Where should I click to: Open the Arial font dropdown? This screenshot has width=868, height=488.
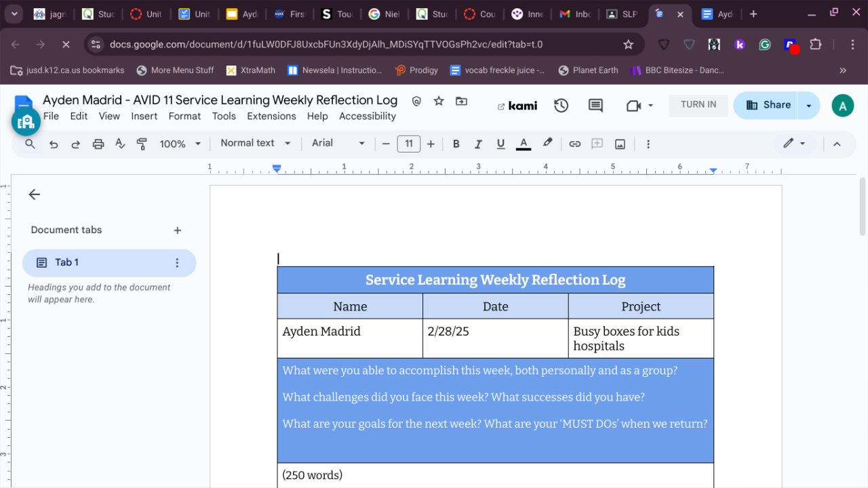[x=338, y=143]
